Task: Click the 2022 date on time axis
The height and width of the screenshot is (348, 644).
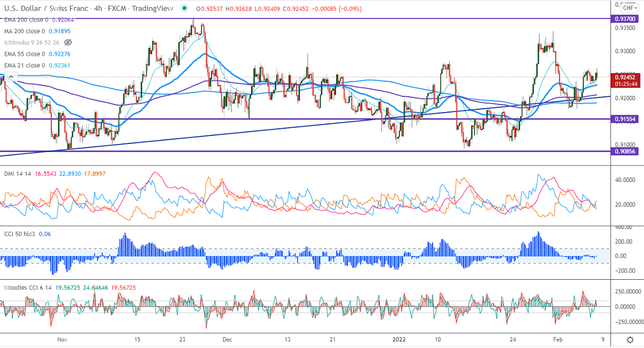Action: coord(399,339)
